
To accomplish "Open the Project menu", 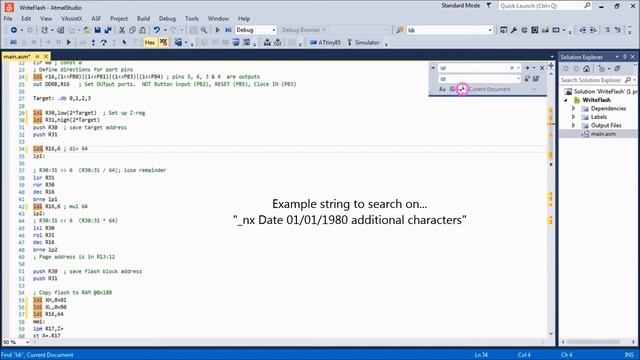I will tap(119, 19).
